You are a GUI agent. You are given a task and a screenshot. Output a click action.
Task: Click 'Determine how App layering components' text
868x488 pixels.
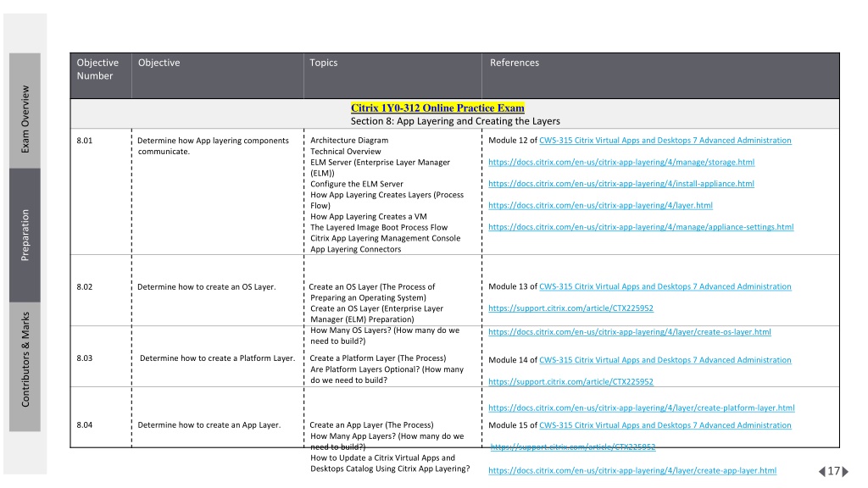click(213, 141)
